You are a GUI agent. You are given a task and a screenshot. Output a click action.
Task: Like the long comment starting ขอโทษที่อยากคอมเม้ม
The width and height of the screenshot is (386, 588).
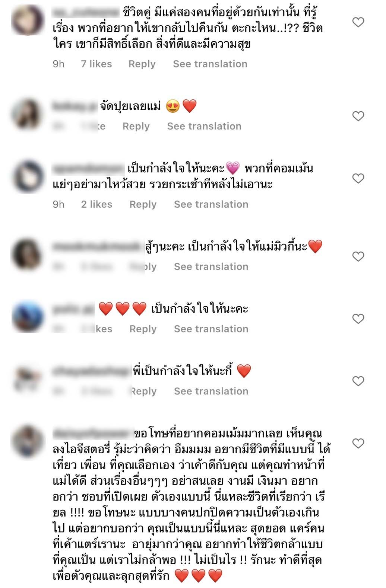coord(358,443)
